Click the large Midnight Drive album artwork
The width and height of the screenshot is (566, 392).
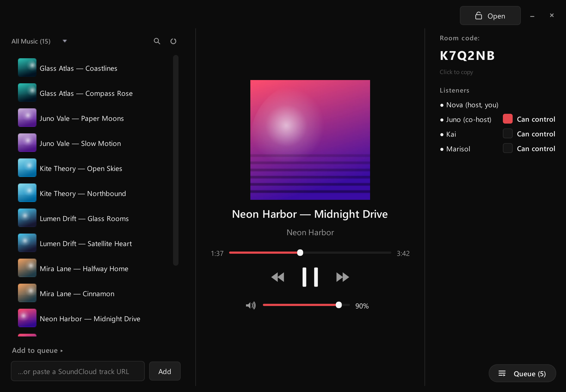click(310, 140)
